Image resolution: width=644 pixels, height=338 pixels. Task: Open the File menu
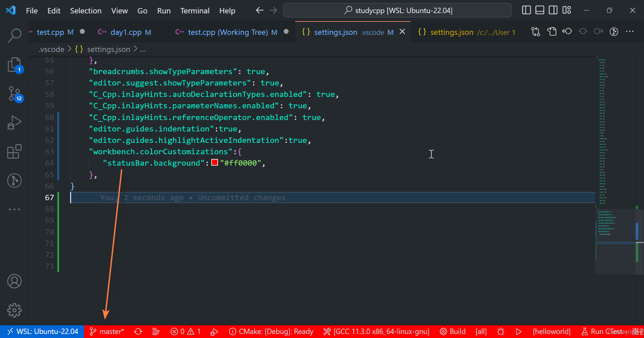click(x=32, y=11)
